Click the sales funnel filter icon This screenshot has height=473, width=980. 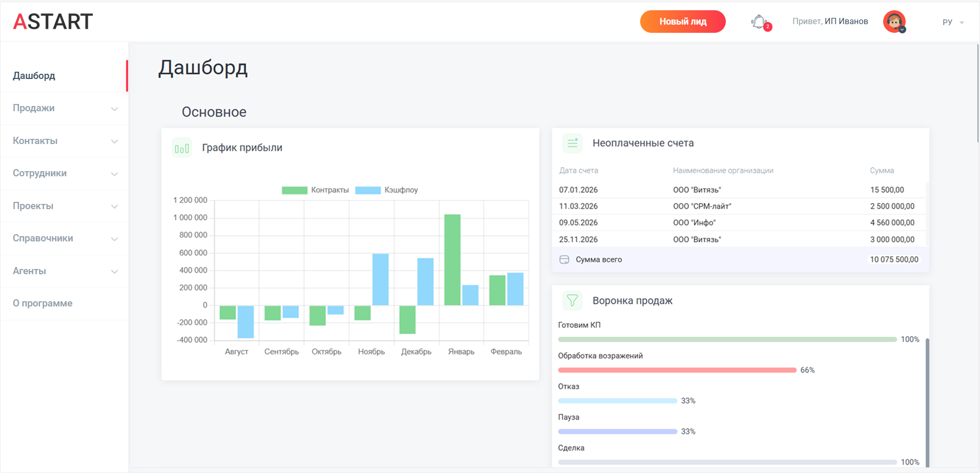(572, 301)
